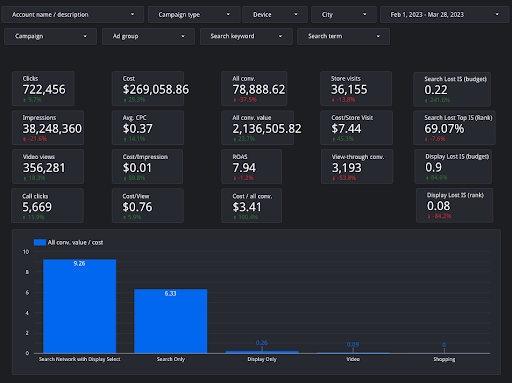Click the blue All conv. value / cost legend swatch
Viewport: 512px width, 383px height.
point(40,242)
